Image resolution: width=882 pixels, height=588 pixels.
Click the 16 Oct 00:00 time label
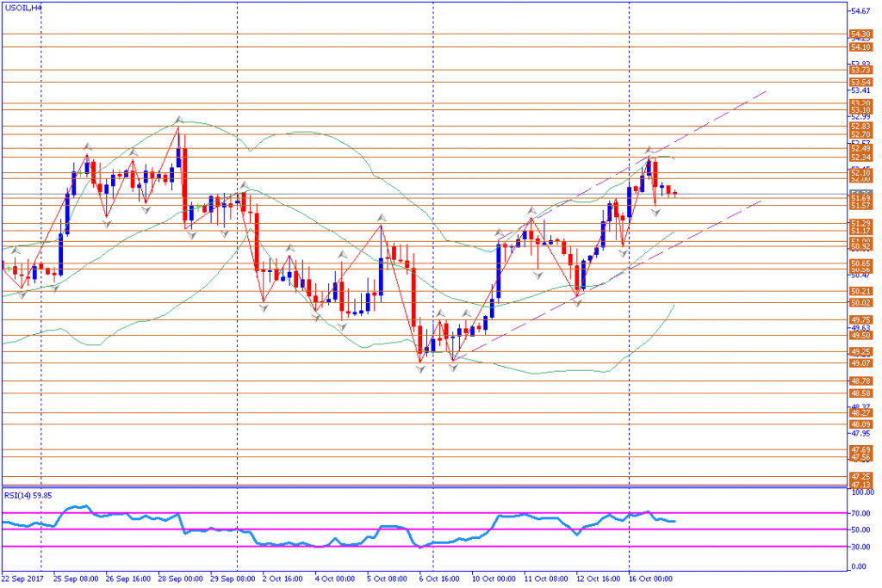coord(650,579)
